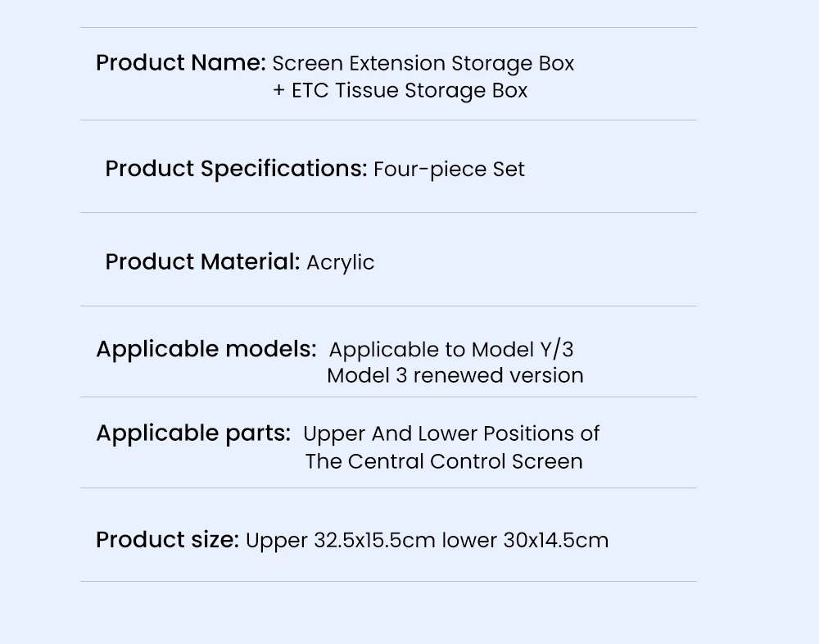Click the "+ ETC Tissue Storage Box" line
819x644 pixels.
coord(400,91)
